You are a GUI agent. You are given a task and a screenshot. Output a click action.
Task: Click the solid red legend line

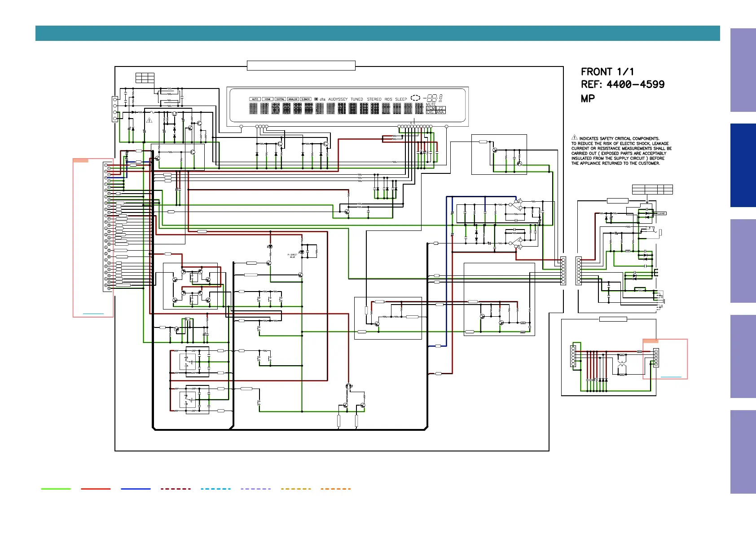coord(96,489)
